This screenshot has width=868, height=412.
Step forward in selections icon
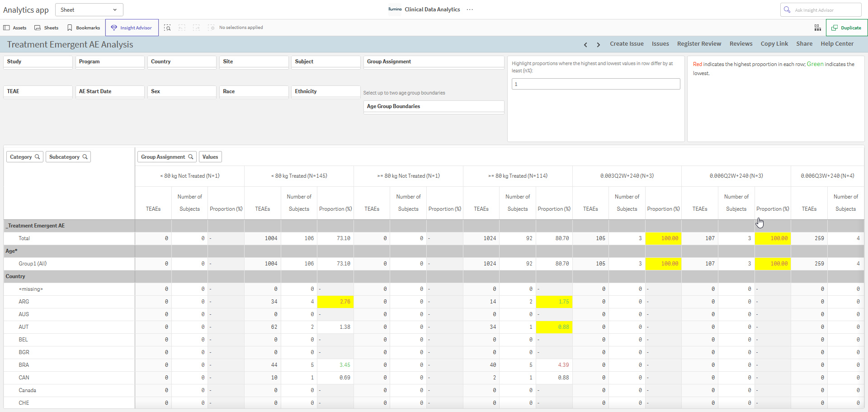[196, 28]
